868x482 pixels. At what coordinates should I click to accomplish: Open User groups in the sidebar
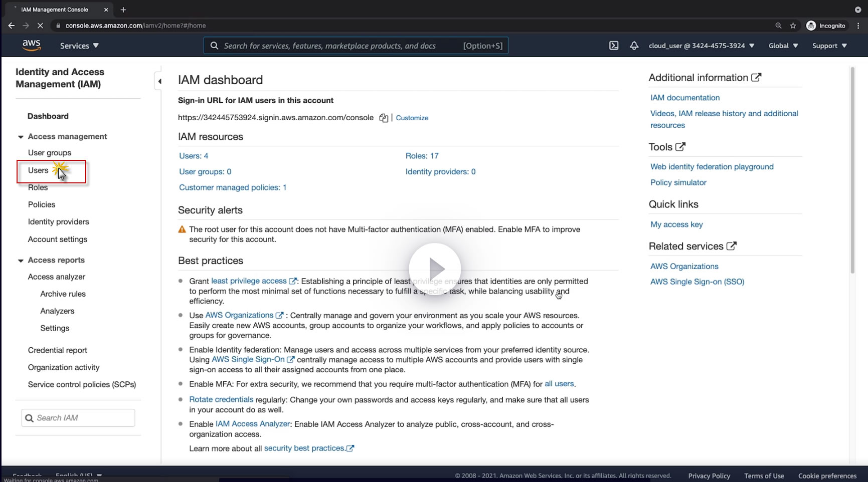tap(50, 153)
